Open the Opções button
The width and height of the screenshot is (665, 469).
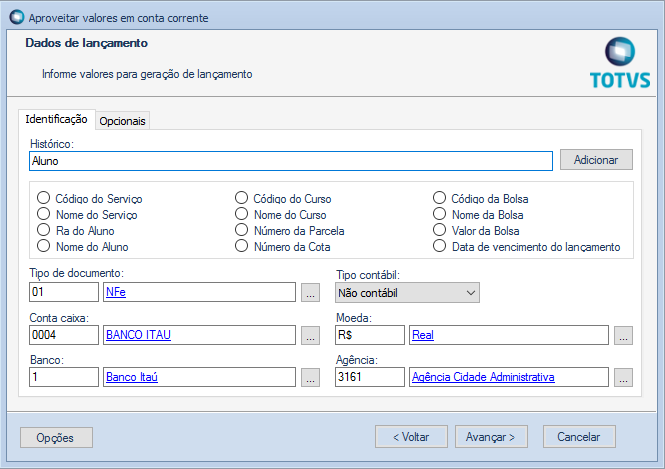pos(56,437)
